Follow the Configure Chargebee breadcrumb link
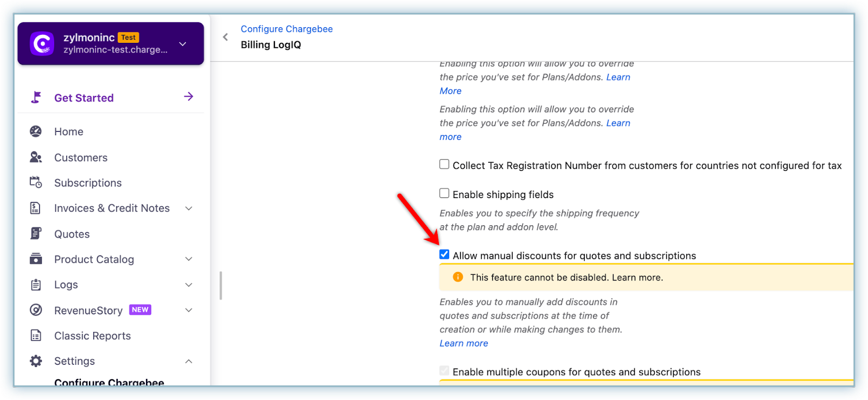Viewport: 868px width, 400px height. (x=286, y=29)
